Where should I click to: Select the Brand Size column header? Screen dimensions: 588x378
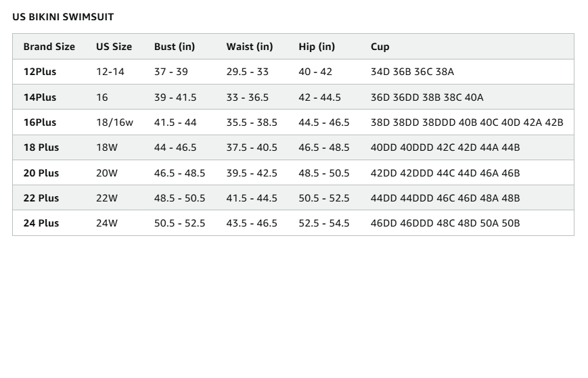tap(49, 47)
